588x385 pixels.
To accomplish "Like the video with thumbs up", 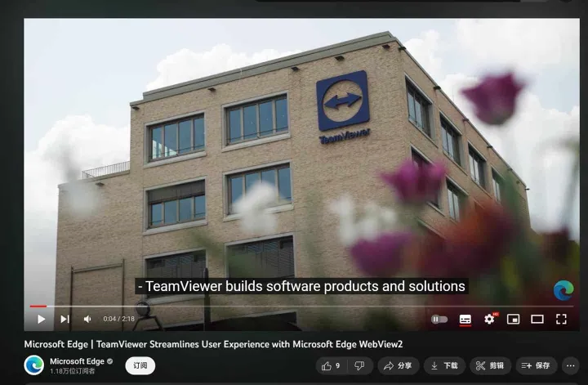I will pyautogui.click(x=331, y=366).
